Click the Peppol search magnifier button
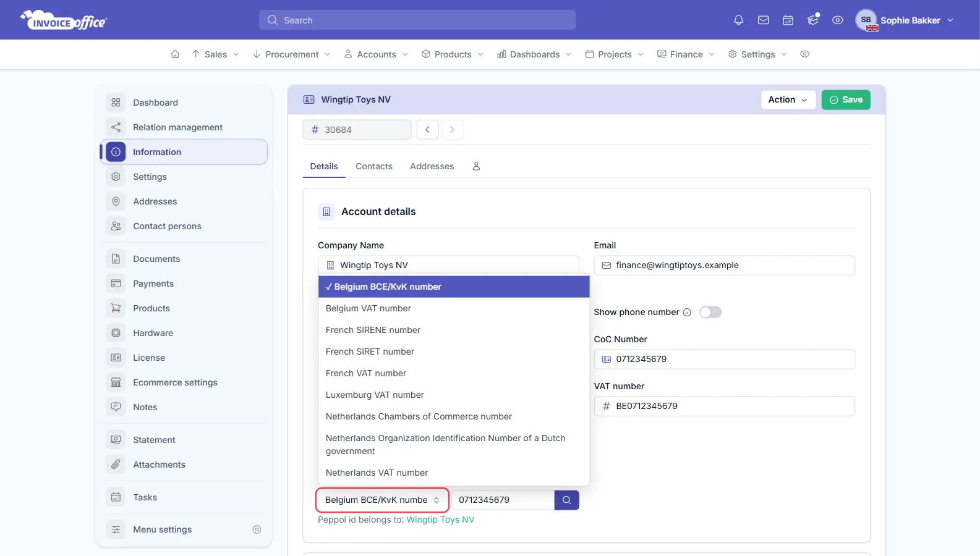Viewport: 980px width, 556px height. point(566,500)
